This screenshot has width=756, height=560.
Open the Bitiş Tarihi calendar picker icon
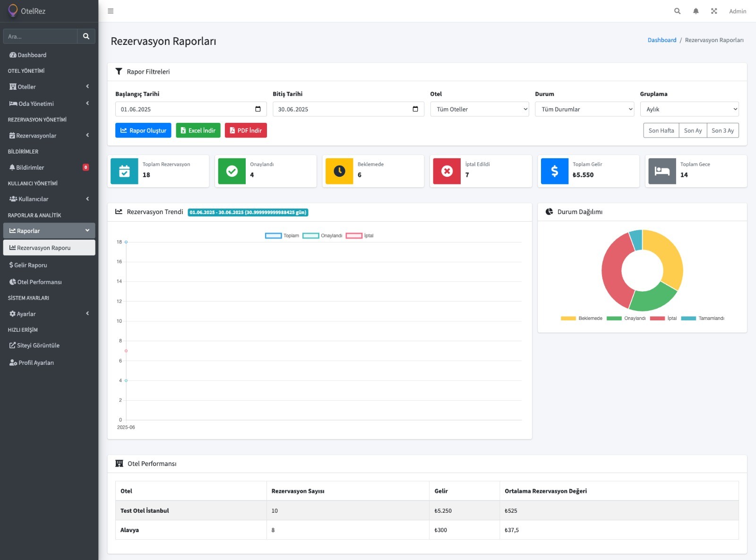pyautogui.click(x=415, y=109)
